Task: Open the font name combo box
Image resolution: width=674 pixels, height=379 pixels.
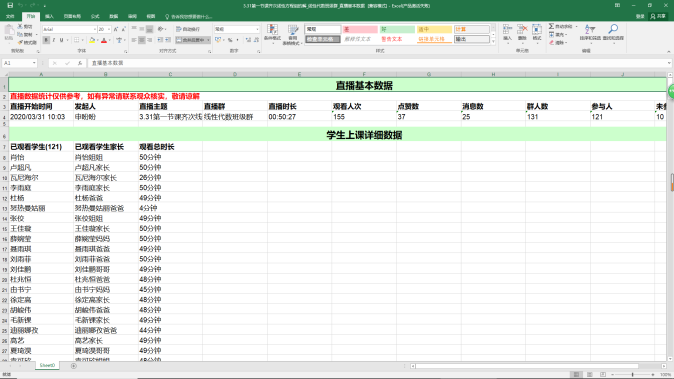Action: 69,29
